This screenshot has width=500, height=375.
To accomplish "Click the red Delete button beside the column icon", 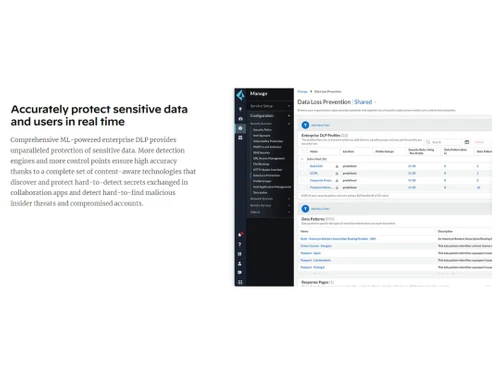I will [x=479, y=142].
